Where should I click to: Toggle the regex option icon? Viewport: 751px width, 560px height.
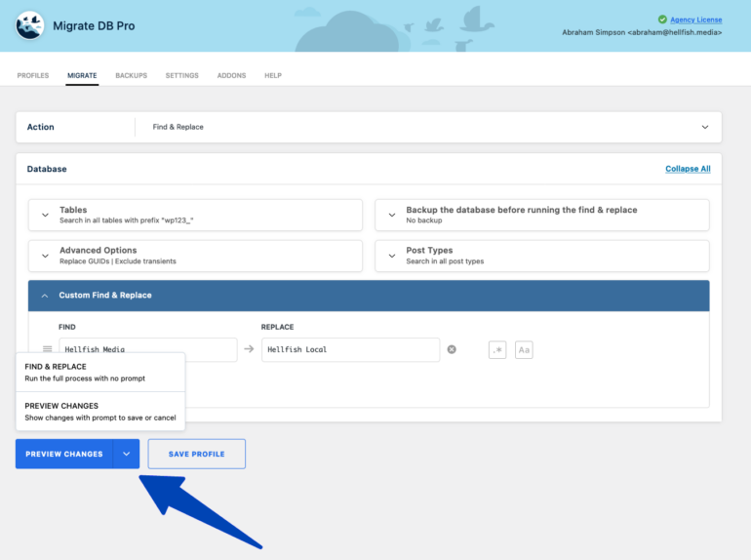497,349
